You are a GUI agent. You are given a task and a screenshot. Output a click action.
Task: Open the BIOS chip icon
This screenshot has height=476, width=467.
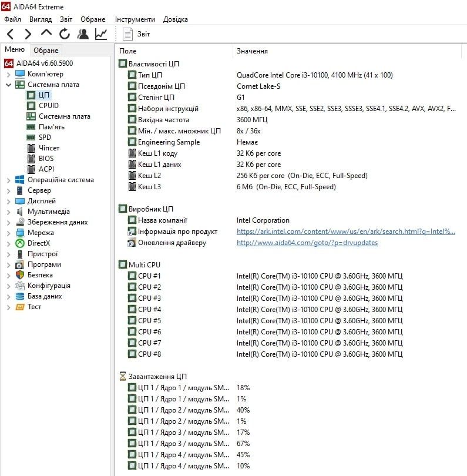tap(31, 159)
